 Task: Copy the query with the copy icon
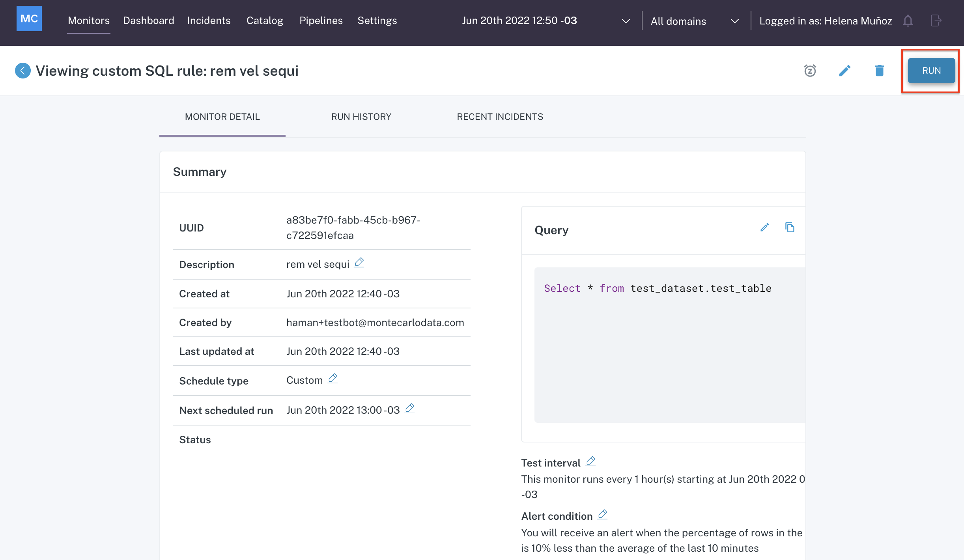tap(790, 228)
